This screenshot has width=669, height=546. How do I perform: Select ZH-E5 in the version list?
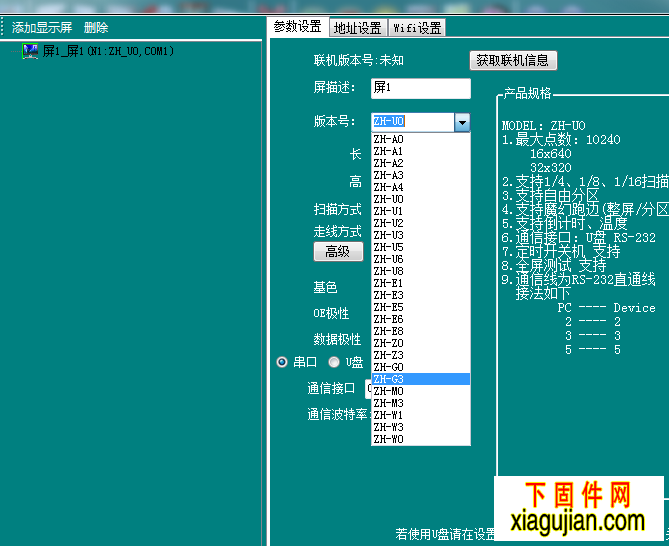pyautogui.click(x=421, y=307)
